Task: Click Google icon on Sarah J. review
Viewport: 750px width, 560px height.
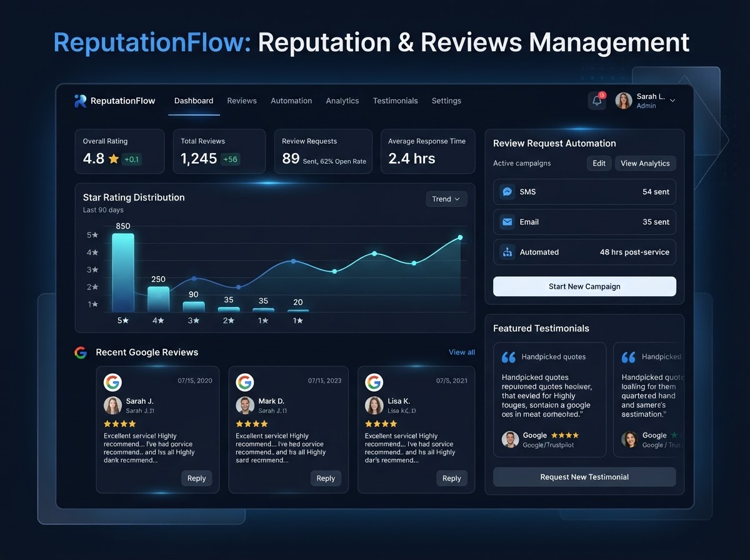Action: coord(112,382)
